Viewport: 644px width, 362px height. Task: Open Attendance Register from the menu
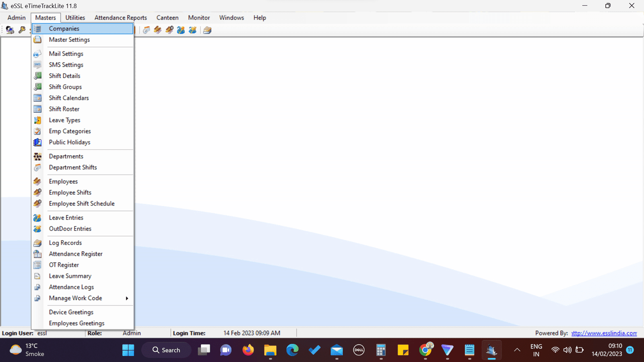(76, 254)
